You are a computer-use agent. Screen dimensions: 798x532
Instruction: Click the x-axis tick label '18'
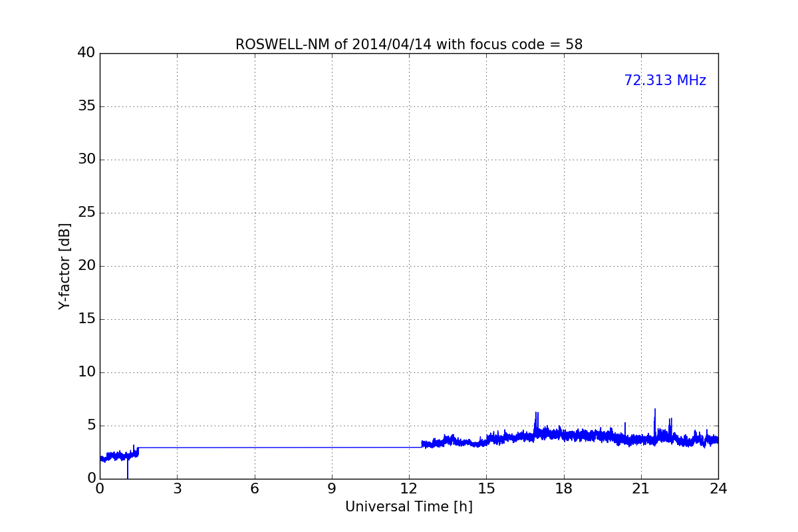(564, 489)
